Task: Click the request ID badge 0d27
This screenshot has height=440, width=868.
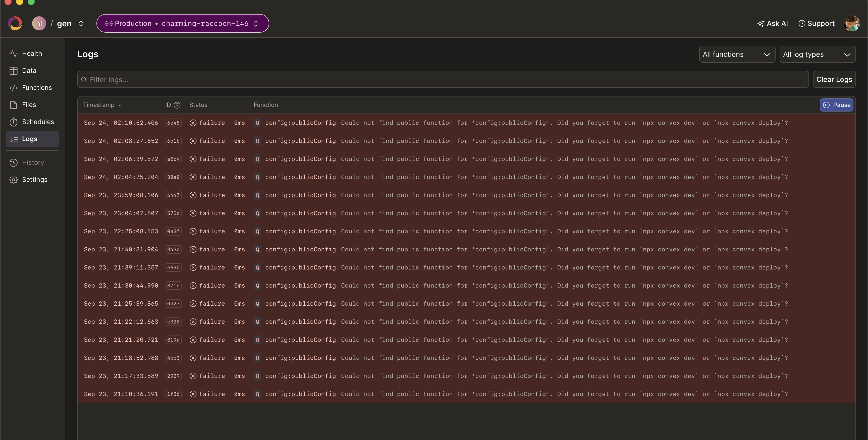Action: coord(173,304)
